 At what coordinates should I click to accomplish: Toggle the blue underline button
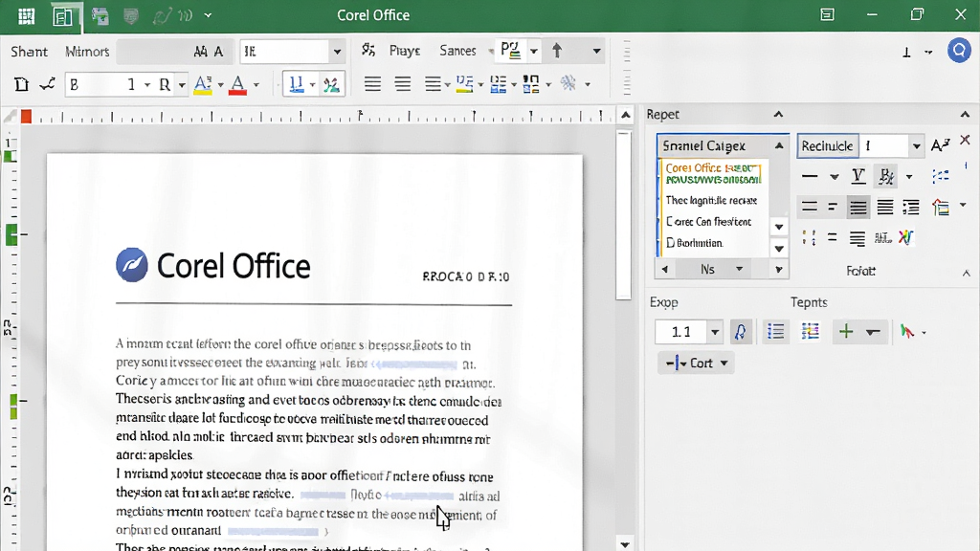[x=297, y=84]
